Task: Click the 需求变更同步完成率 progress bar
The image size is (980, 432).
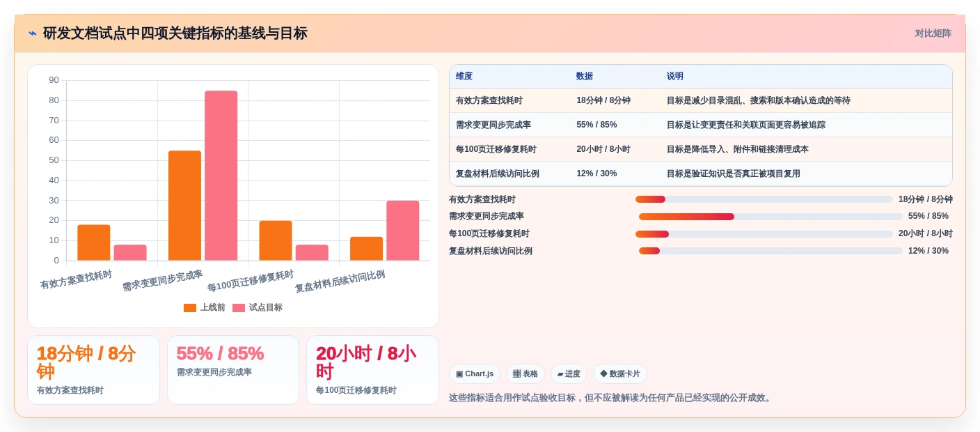Action: 770,217
